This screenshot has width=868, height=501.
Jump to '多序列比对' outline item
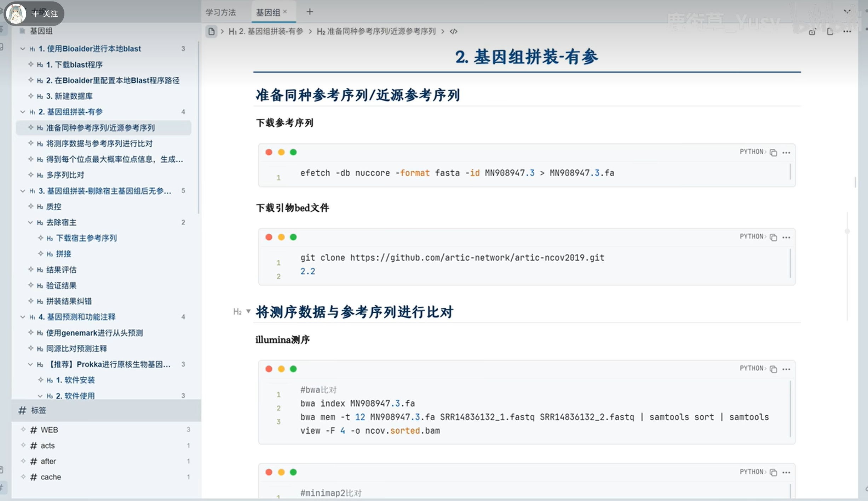(x=65, y=175)
